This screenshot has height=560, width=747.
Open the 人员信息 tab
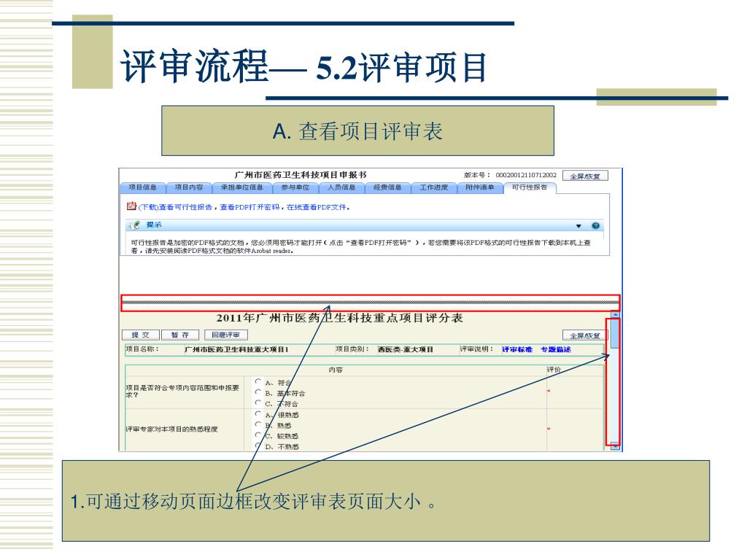(341, 187)
